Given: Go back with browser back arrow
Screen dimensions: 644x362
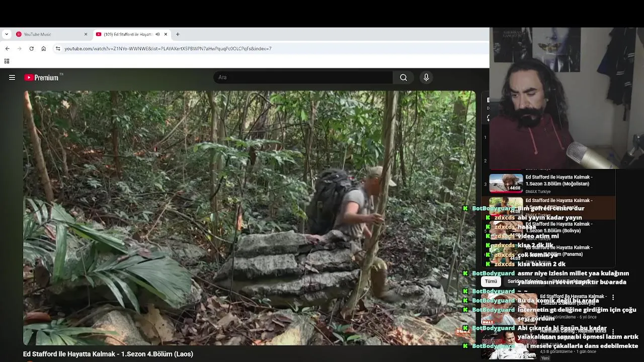Looking at the screenshot, I should point(7,48).
